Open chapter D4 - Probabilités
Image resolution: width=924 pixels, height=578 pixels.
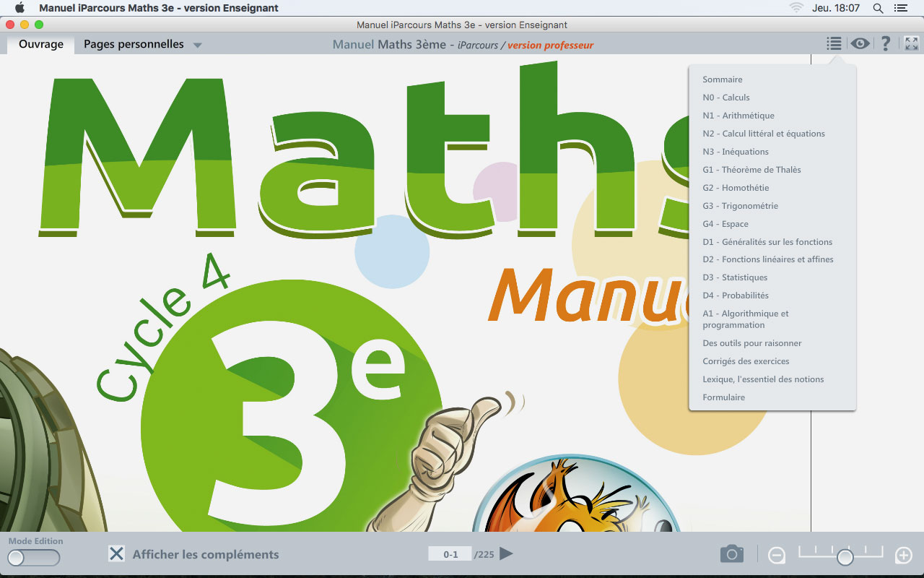(x=736, y=296)
